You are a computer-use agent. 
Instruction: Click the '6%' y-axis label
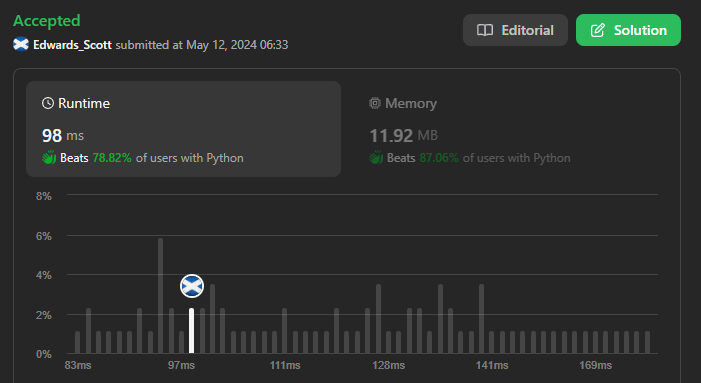point(44,236)
